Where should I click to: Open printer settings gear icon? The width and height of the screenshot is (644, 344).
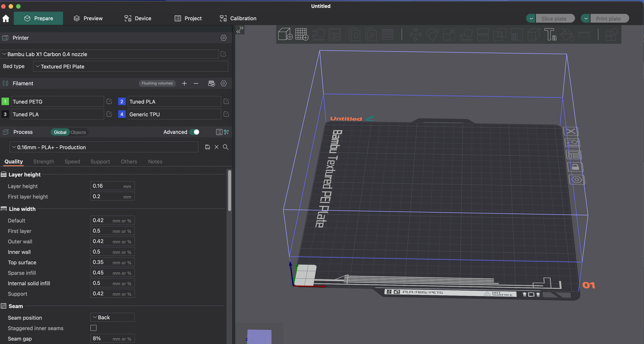click(x=223, y=38)
